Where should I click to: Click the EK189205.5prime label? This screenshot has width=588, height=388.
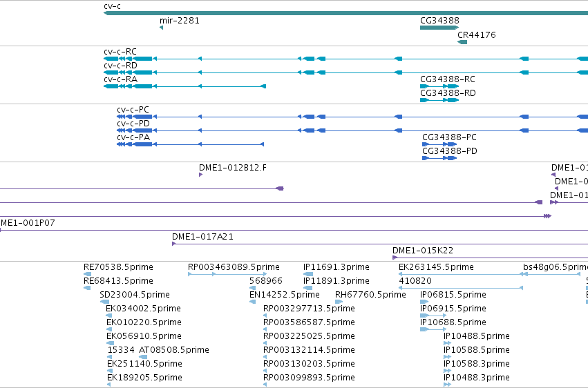144,378
